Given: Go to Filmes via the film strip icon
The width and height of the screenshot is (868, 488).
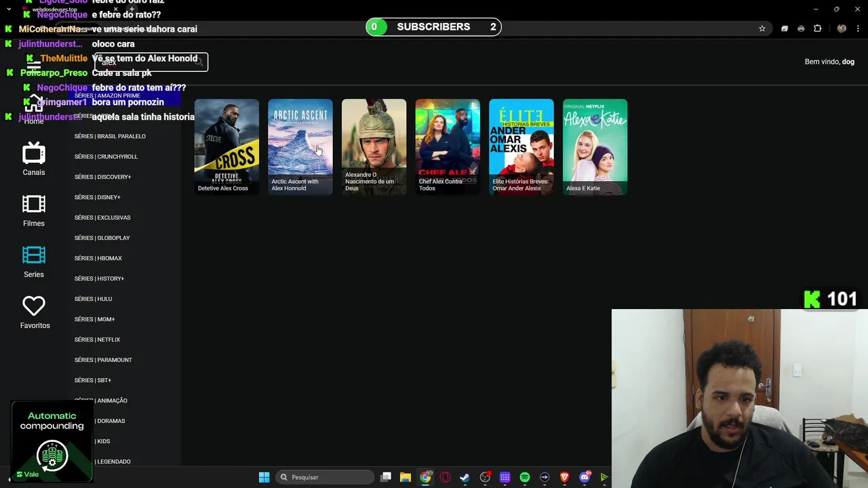Looking at the screenshot, I should [34, 204].
